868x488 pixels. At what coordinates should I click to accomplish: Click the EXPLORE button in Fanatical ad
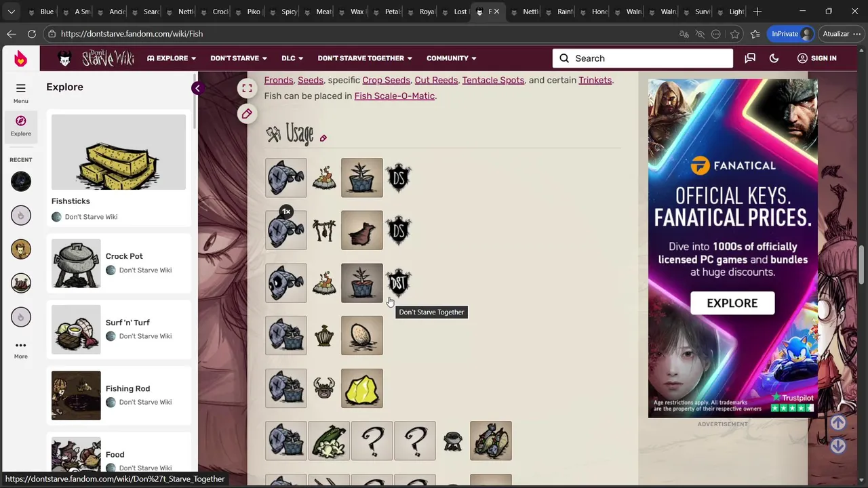point(732,303)
